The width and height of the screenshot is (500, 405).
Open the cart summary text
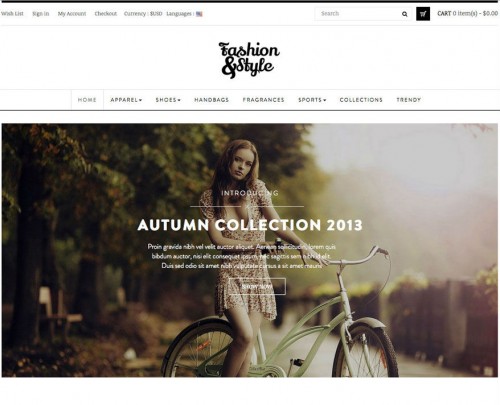tap(468, 14)
